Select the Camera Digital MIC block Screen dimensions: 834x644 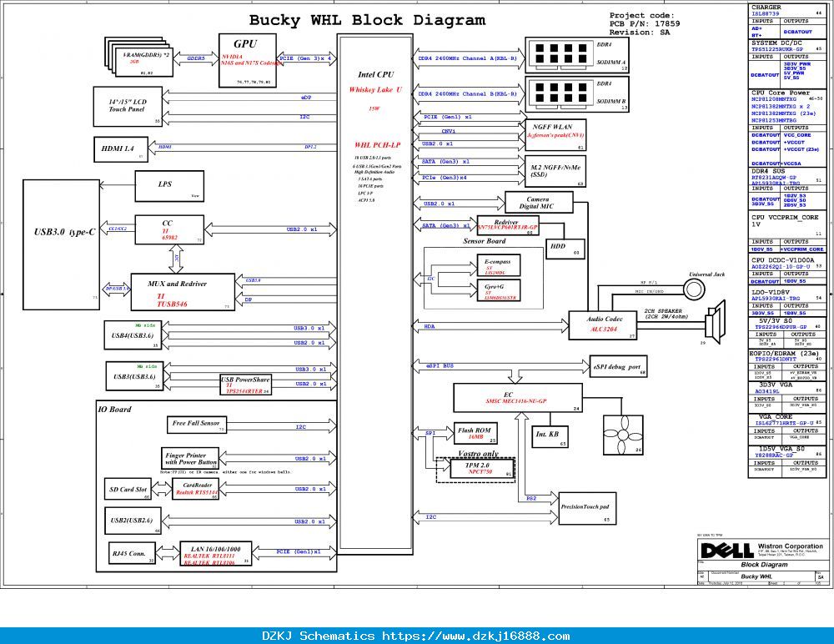(x=539, y=203)
